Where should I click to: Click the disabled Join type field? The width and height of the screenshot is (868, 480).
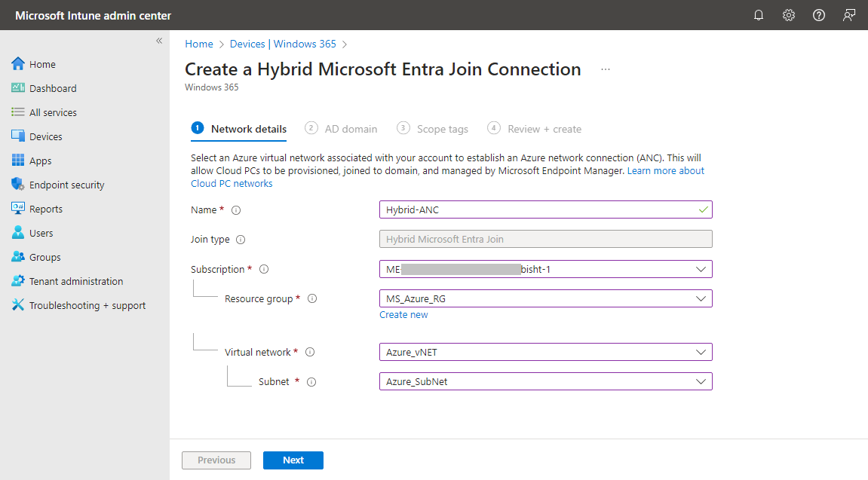pos(546,239)
